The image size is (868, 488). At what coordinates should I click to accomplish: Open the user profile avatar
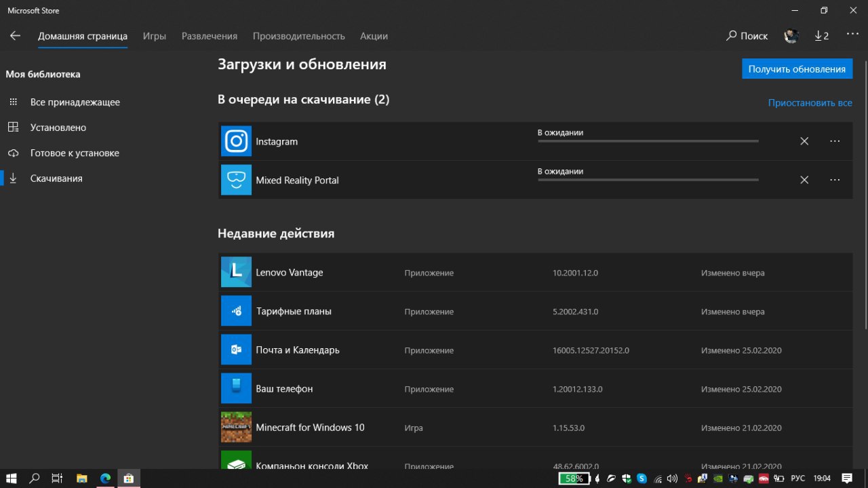pyautogui.click(x=791, y=36)
